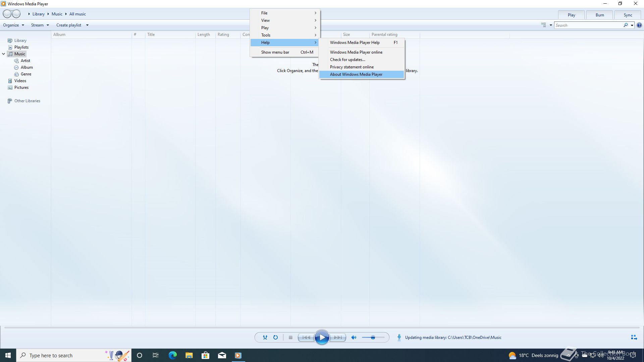Open the Organize dropdown

pyautogui.click(x=13, y=25)
